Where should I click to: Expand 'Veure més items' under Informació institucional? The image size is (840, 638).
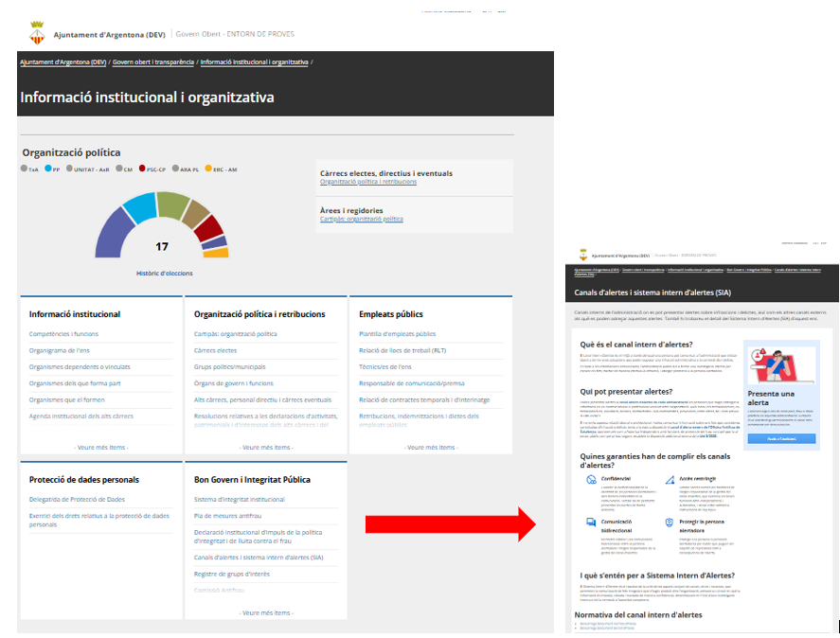[x=100, y=447]
